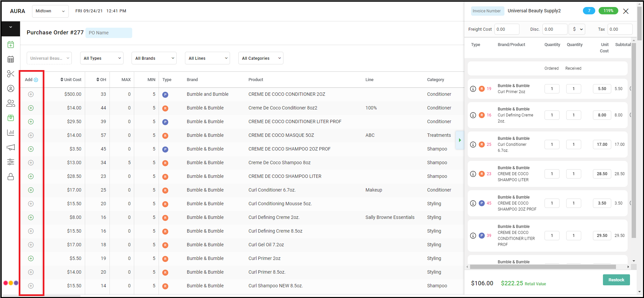Open the calendar-add icon in sidebar

pyautogui.click(x=11, y=45)
